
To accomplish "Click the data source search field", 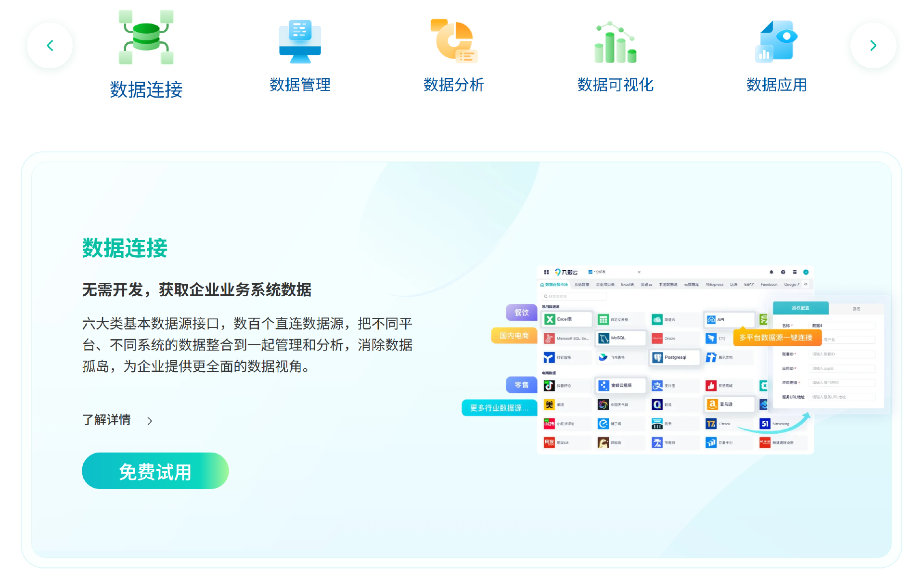I will [574, 296].
